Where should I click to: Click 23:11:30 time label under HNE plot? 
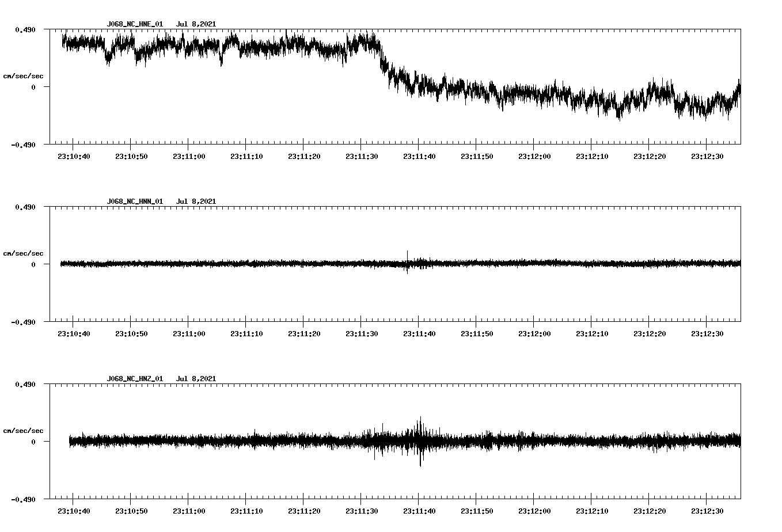tap(362, 157)
